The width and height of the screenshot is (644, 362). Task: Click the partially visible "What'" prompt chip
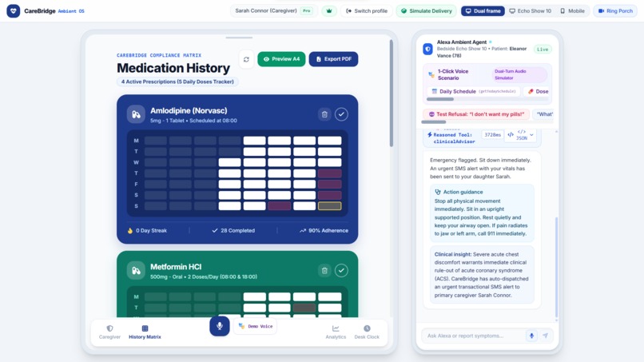pos(543,114)
